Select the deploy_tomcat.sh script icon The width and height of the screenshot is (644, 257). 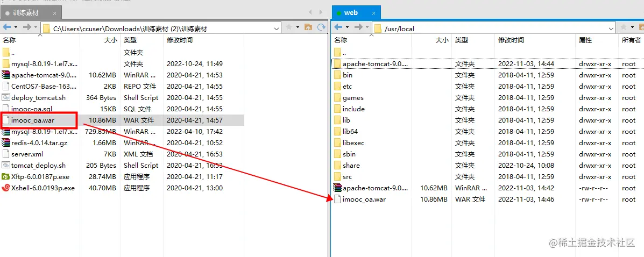tap(6, 98)
